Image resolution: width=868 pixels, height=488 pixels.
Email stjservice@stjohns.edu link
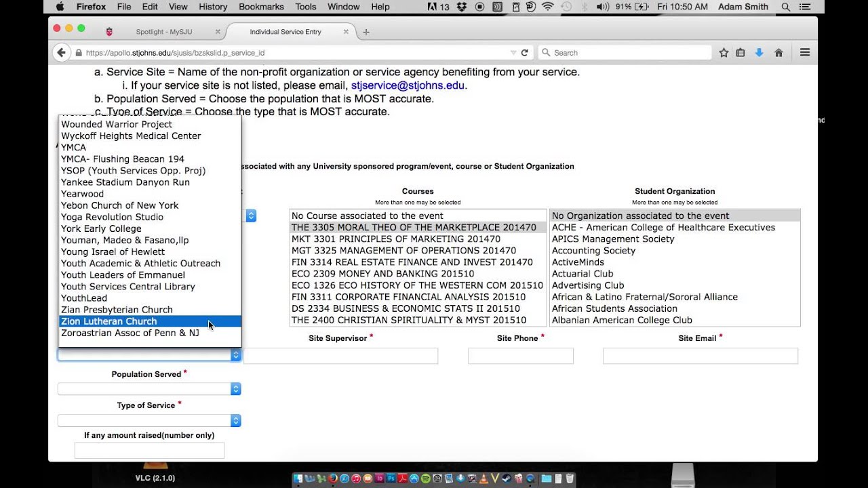[408, 85]
